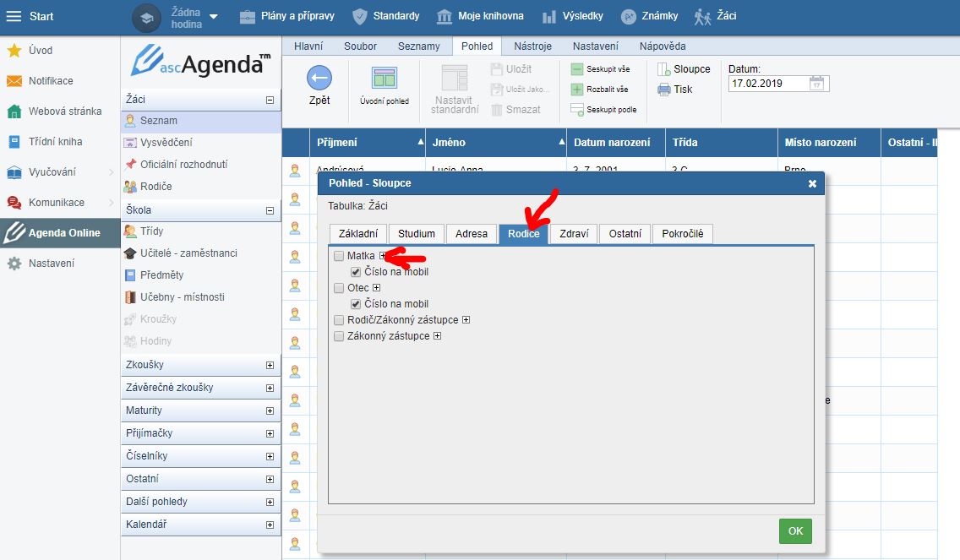Switch to the Zdraví tab
Screen dimensions: 960x560
[574, 234]
